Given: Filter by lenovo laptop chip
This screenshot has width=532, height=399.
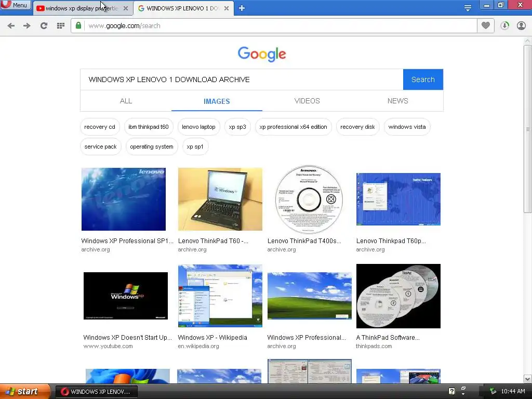Looking at the screenshot, I should click(198, 127).
